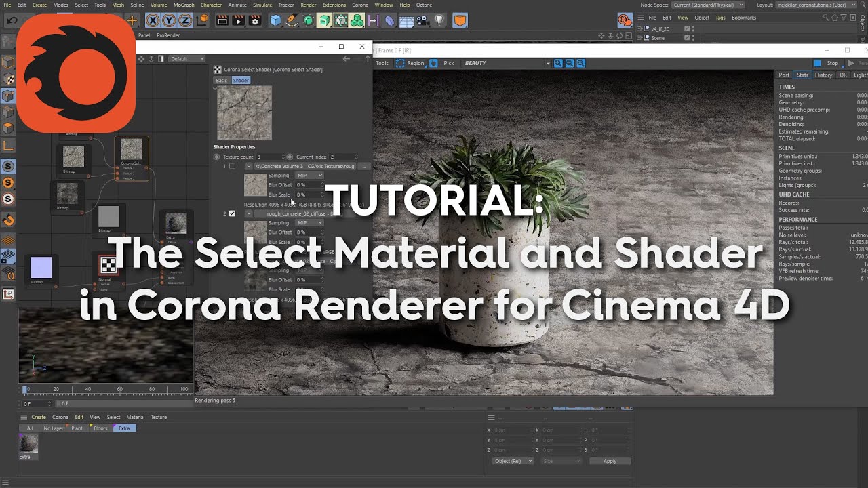Click the blue Cube primitive icon
Image resolution: width=868 pixels, height=488 pixels.
pos(275,20)
